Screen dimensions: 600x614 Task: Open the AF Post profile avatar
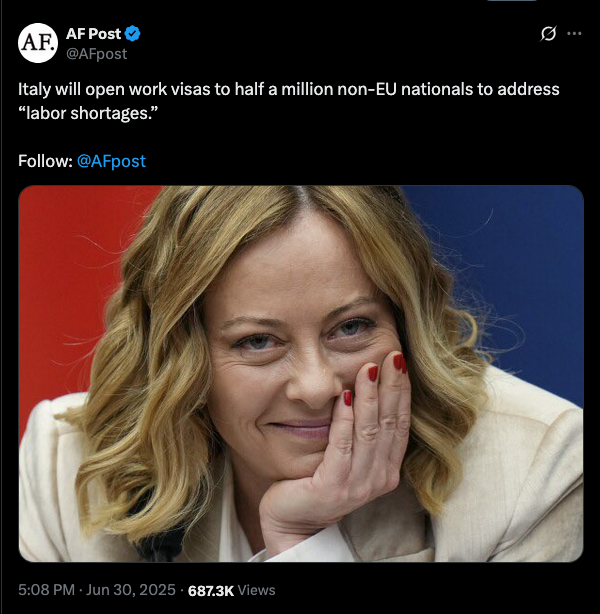coord(38,43)
